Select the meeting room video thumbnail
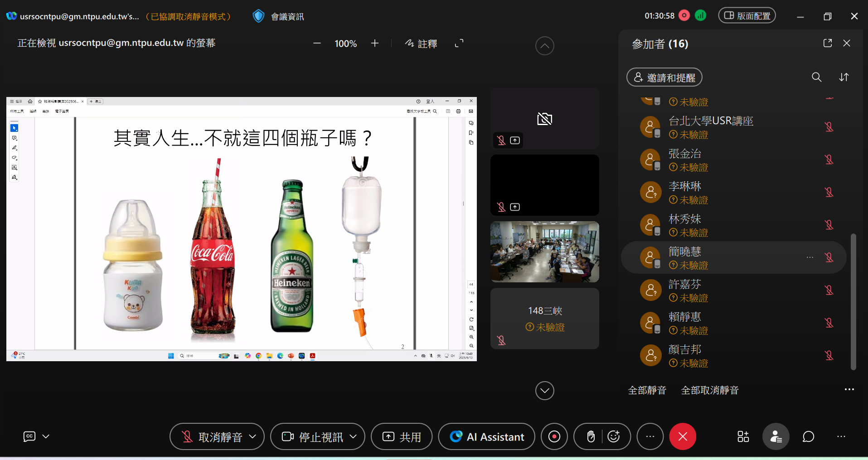Image resolution: width=868 pixels, height=460 pixels. (545, 252)
